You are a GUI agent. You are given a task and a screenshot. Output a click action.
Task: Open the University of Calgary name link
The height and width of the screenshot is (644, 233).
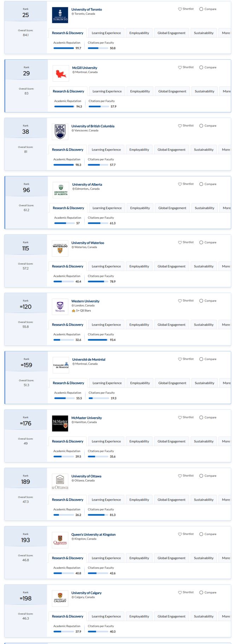[x=86, y=593]
